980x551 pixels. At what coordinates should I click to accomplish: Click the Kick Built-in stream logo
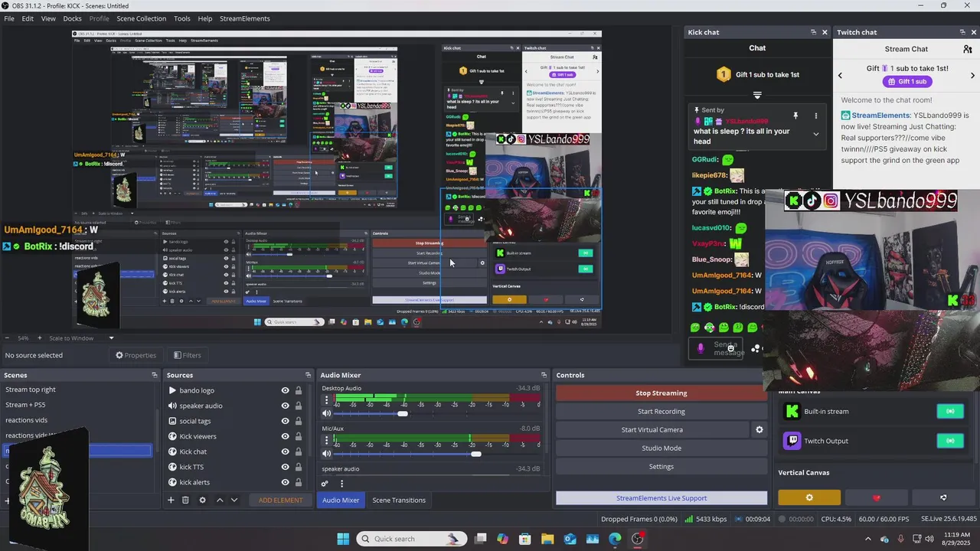(x=792, y=411)
